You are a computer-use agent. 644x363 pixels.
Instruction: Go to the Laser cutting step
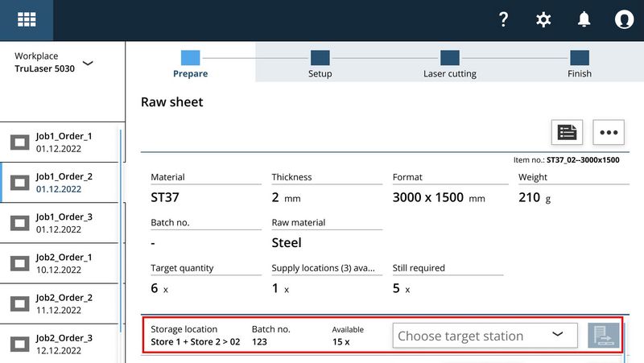coord(450,63)
